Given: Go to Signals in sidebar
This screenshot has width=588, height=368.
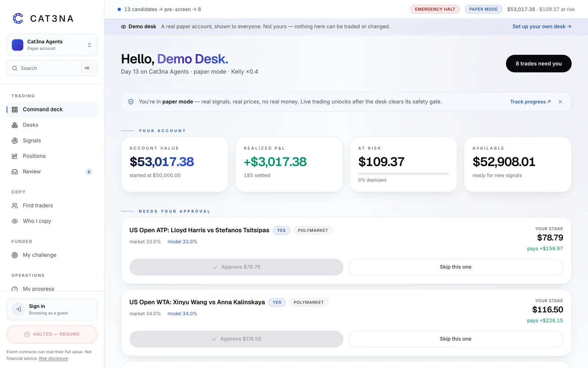Looking at the screenshot, I should [52, 141].
